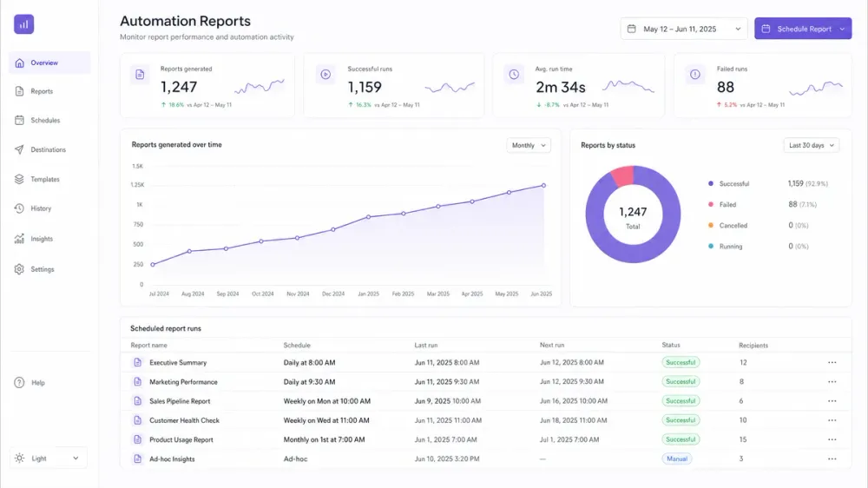Image resolution: width=868 pixels, height=488 pixels.
Task: Click the Insights chart icon
Action: tap(19, 239)
